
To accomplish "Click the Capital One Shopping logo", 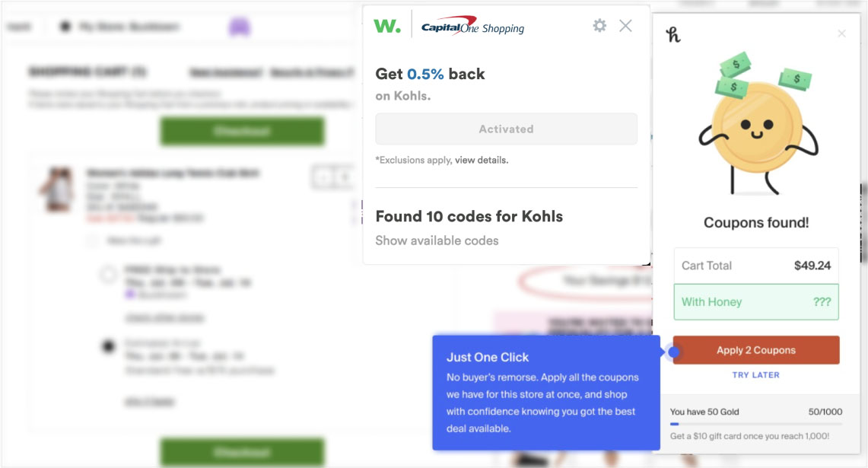I will (472, 26).
